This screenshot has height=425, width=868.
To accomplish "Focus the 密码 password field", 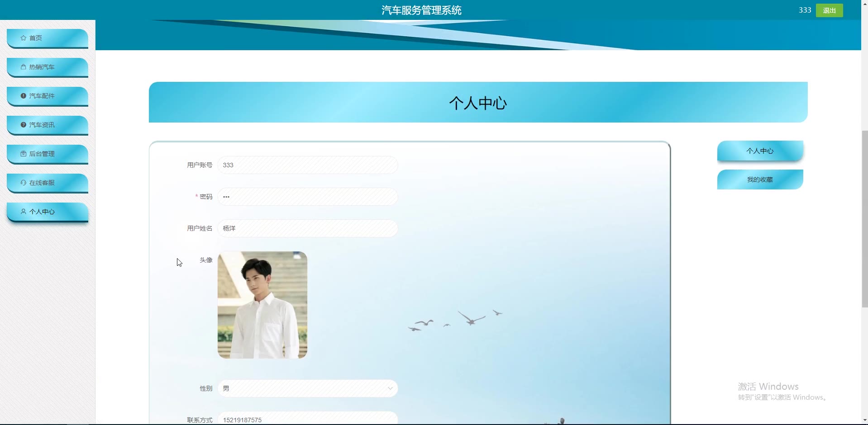I will [x=308, y=197].
